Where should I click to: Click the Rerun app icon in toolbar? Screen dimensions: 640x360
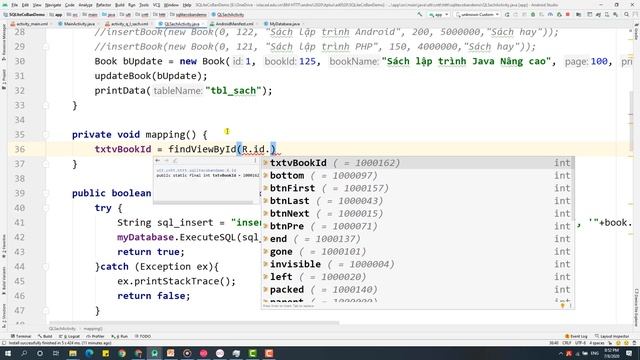point(507,14)
